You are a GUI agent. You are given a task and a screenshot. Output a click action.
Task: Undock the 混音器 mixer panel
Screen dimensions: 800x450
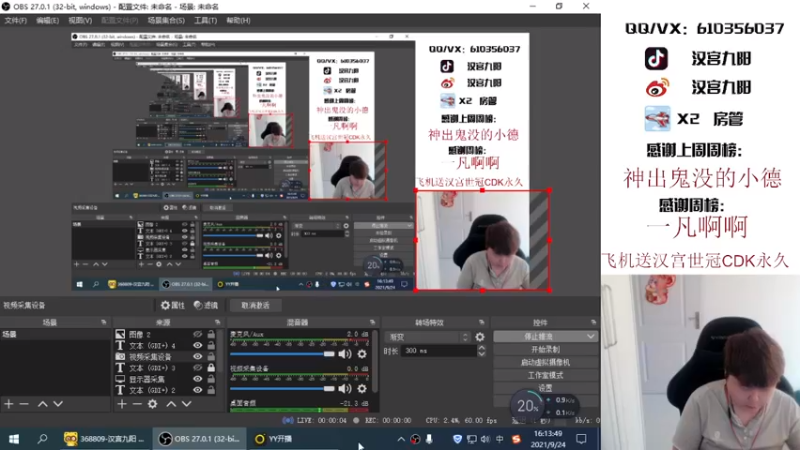point(372,322)
